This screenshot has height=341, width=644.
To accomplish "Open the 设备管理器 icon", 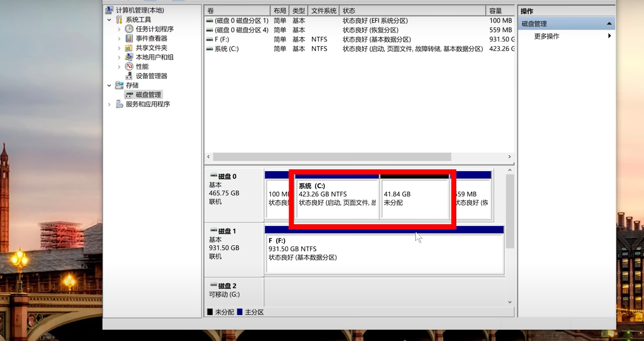I will click(129, 76).
